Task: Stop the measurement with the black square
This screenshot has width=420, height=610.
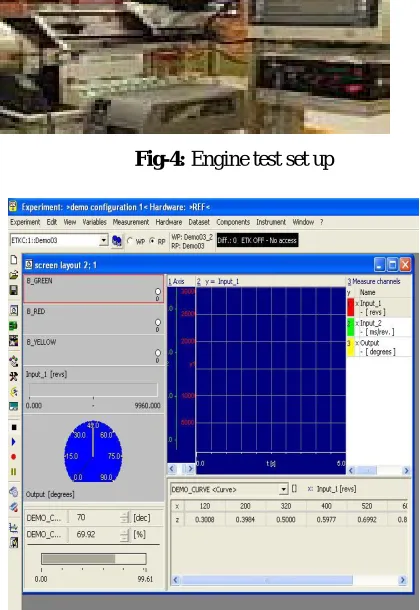Action: pyautogui.click(x=14, y=427)
